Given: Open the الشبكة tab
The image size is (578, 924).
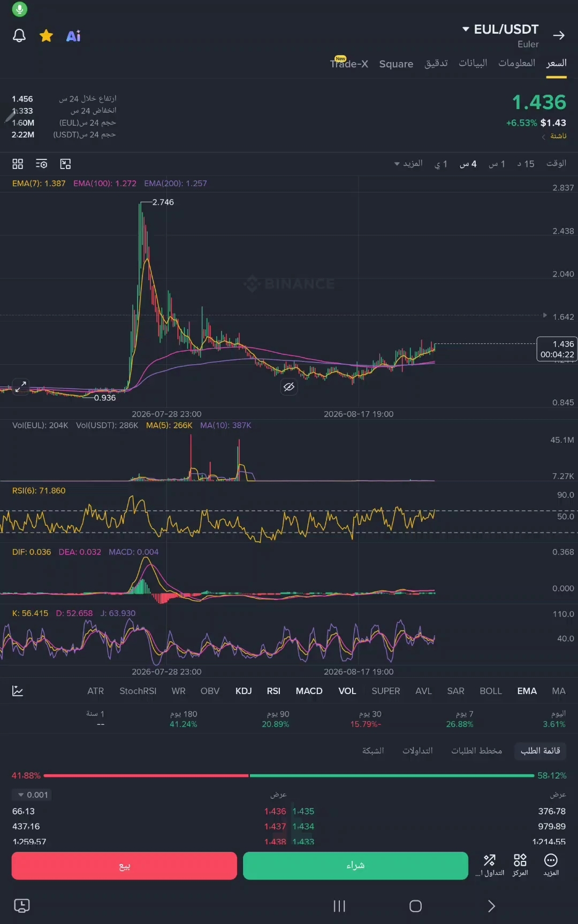Looking at the screenshot, I should click(373, 751).
